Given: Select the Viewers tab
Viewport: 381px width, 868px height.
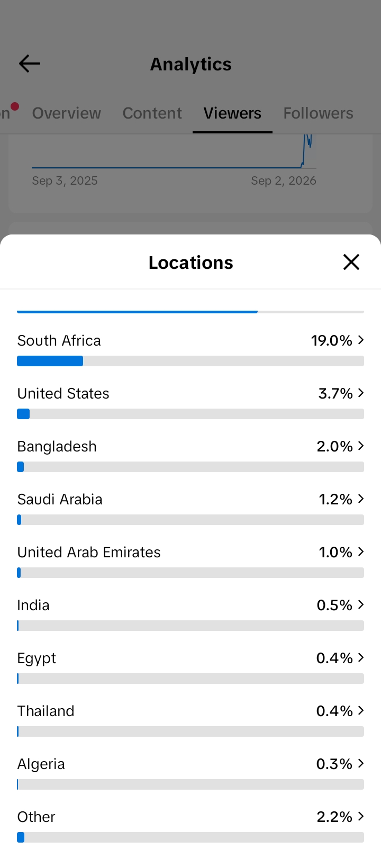Looking at the screenshot, I should [x=232, y=113].
